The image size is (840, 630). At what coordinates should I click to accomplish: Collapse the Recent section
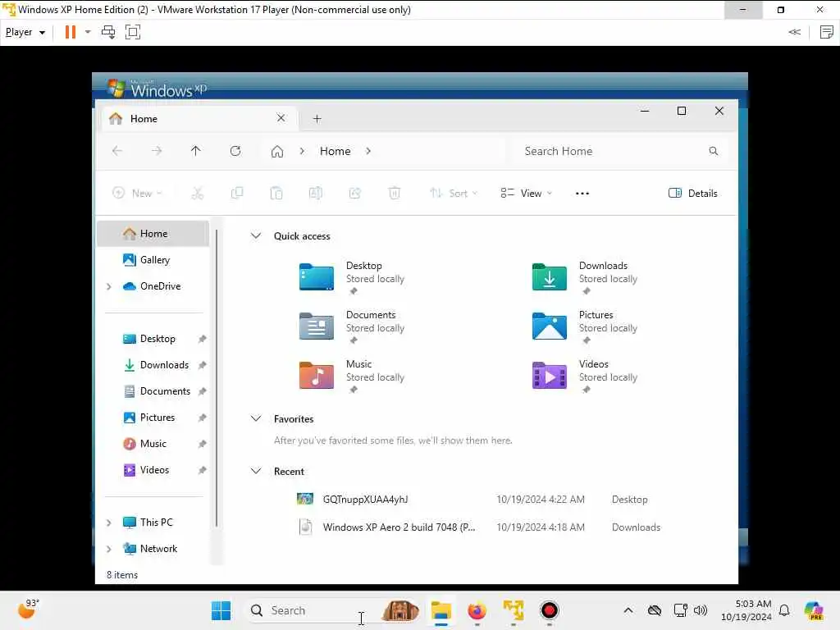(256, 471)
